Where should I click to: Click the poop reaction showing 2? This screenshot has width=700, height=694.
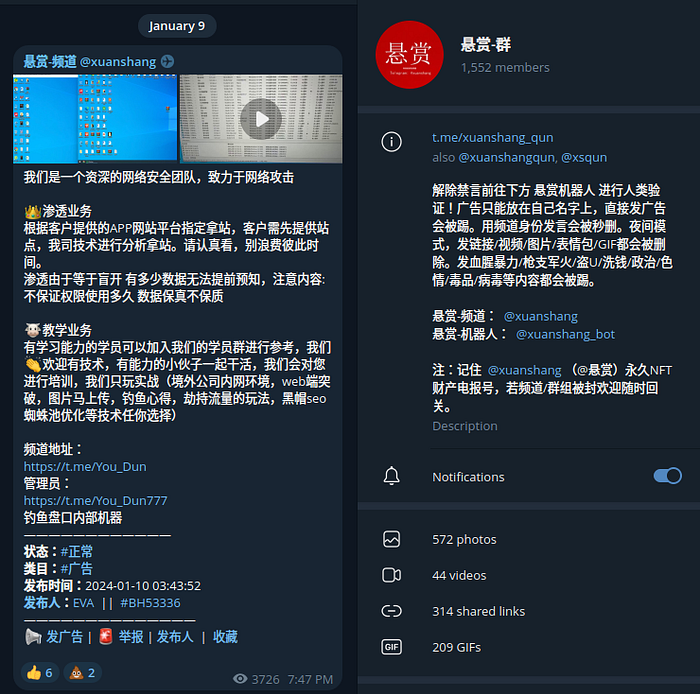pyautogui.click(x=83, y=673)
